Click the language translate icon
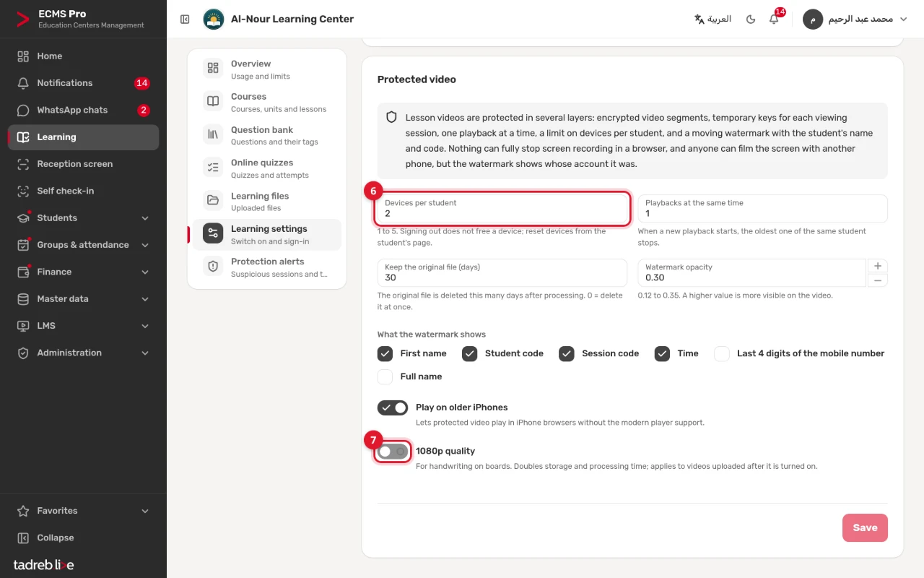Image resolution: width=924 pixels, height=578 pixels. pyautogui.click(x=699, y=20)
